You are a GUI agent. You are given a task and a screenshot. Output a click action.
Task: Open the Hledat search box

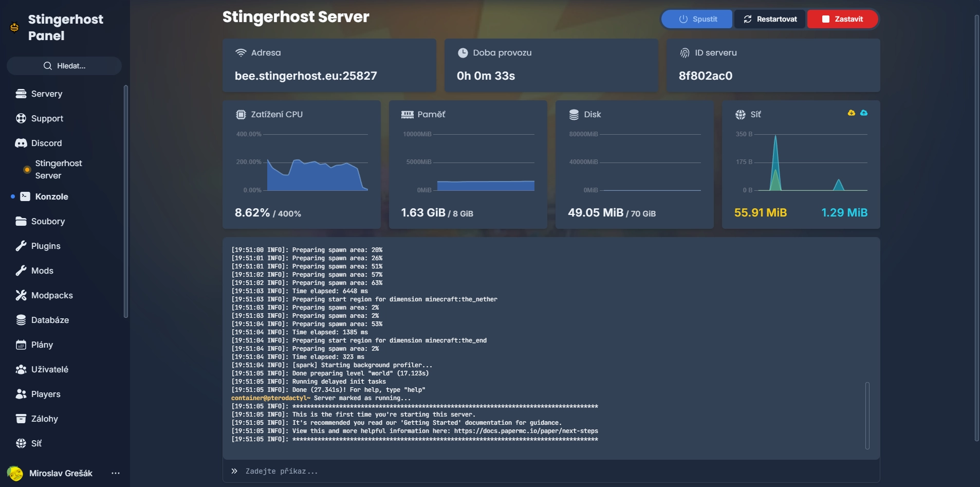coord(64,66)
